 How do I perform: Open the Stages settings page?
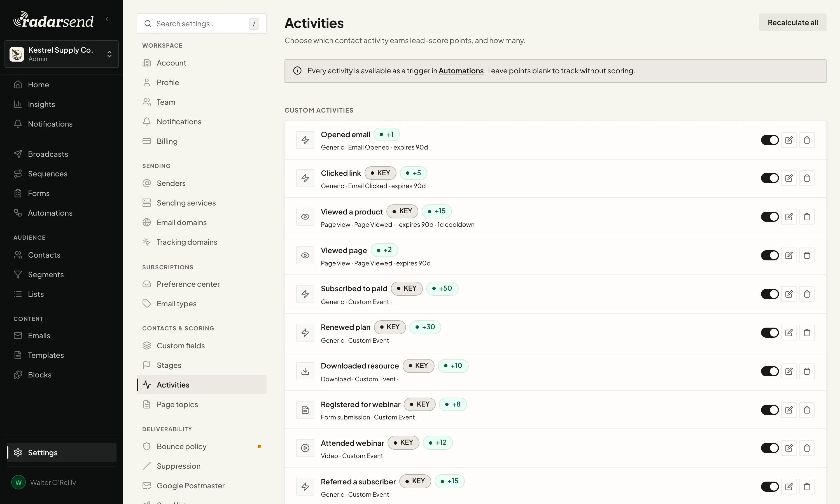point(201,365)
